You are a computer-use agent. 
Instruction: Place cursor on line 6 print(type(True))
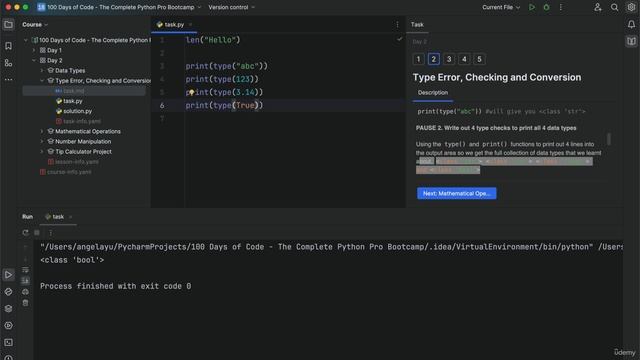click(224, 105)
